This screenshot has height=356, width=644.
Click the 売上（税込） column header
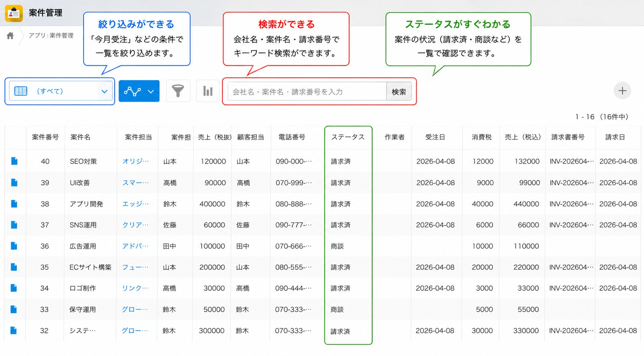523,137
